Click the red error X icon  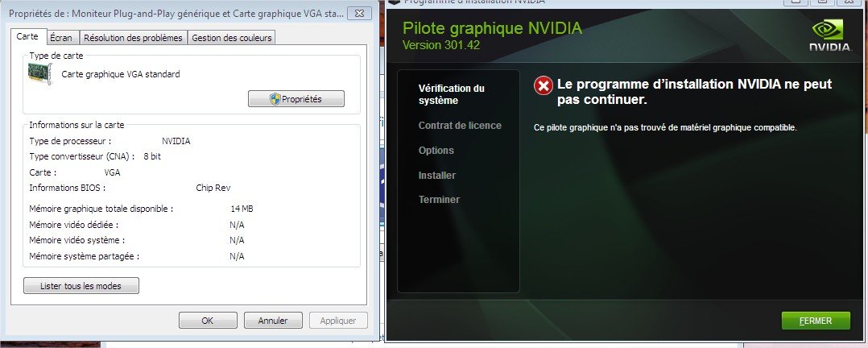543,86
